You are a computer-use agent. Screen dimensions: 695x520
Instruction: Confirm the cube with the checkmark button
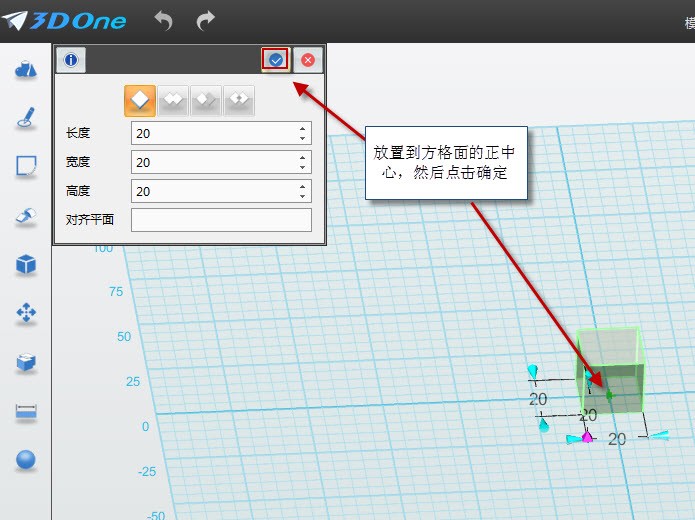coord(276,60)
